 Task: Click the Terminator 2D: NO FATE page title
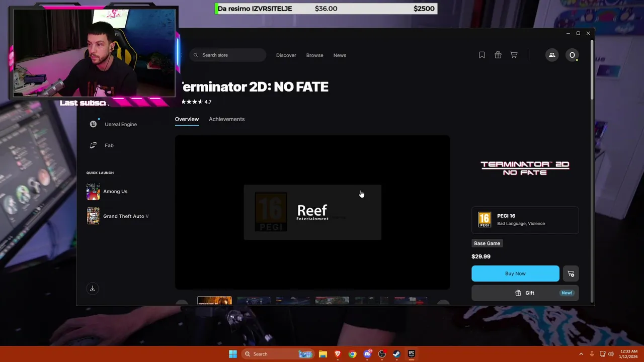tap(255, 87)
